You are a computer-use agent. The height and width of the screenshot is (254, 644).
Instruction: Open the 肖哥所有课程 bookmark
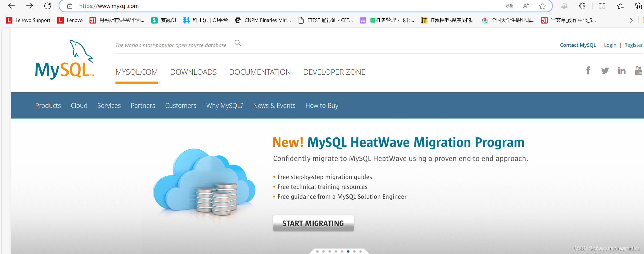pos(117,20)
